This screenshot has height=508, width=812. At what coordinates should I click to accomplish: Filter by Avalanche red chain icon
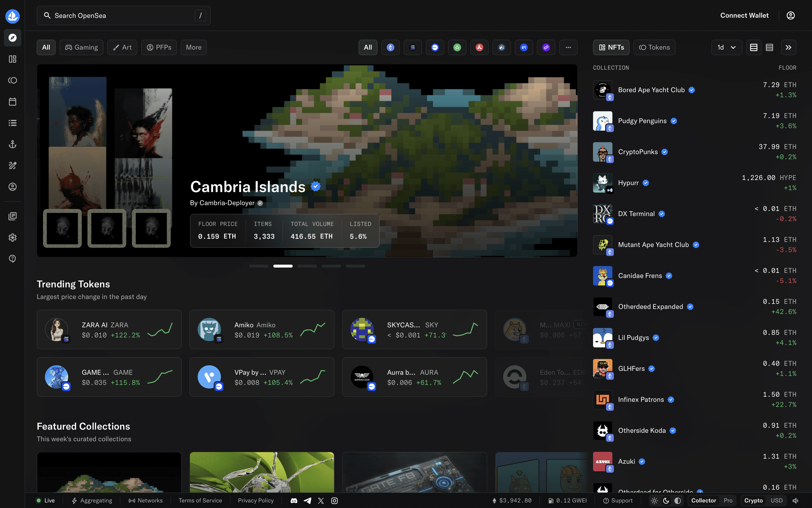coord(479,47)
